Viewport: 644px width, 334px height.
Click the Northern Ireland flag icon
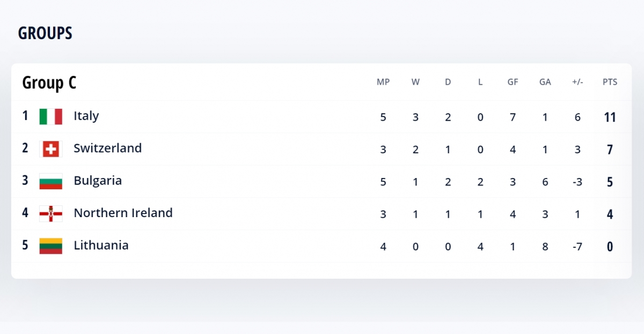pos(51,213)
